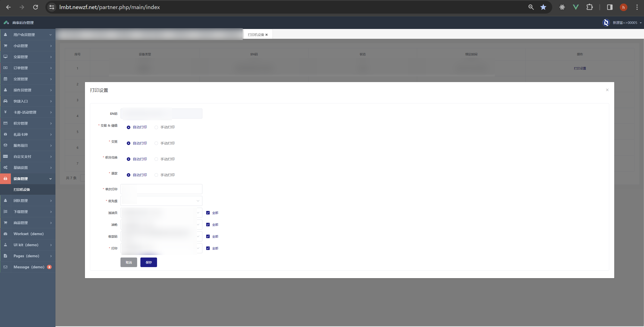Click the site information icon in address bar

[52, 7]
